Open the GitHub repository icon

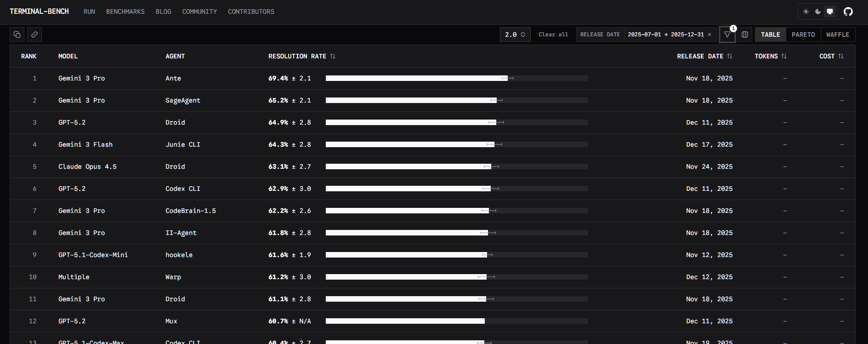(x=848, y=11)
